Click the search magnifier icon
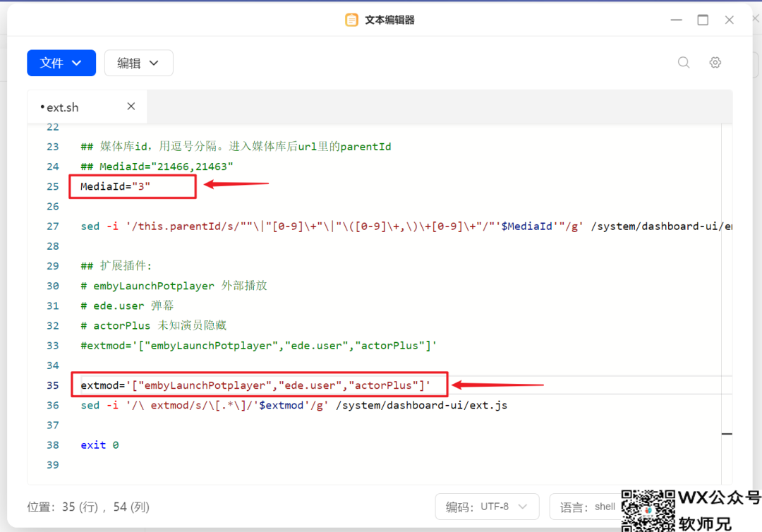 684,62
